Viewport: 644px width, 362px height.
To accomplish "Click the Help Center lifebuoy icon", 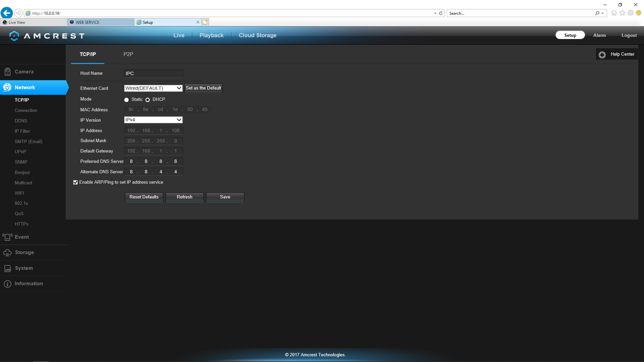I will [602, 55].
